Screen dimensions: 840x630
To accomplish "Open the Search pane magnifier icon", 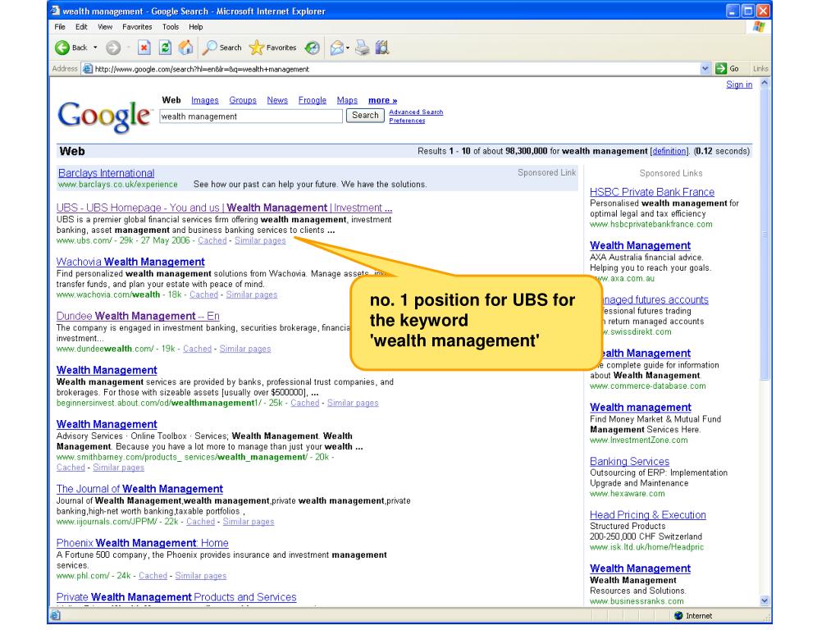I will point(209,48).
